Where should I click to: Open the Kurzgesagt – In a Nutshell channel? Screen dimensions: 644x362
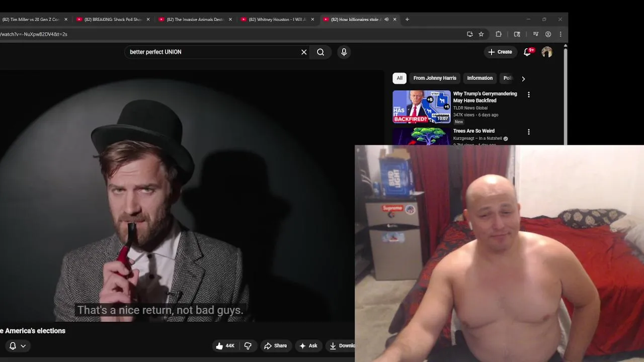point(477,138)
